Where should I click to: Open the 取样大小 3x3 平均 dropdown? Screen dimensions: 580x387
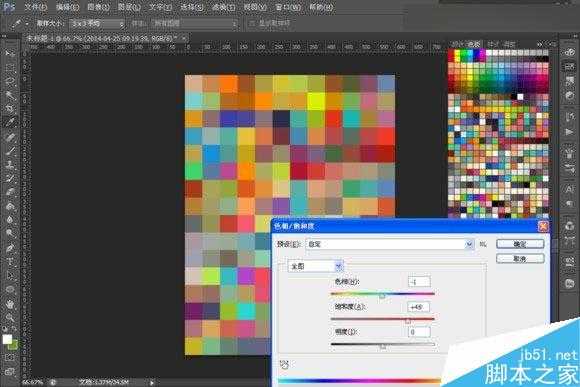97,24
